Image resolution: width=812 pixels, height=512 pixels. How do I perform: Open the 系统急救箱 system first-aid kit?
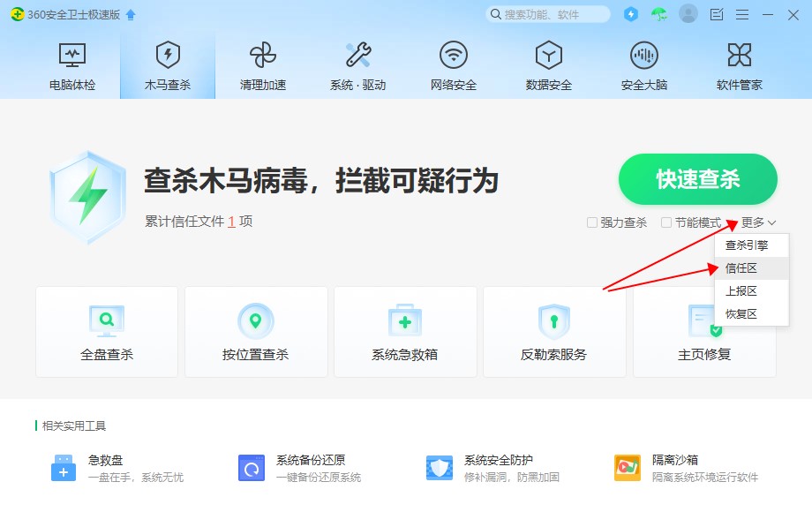[405, 331]
